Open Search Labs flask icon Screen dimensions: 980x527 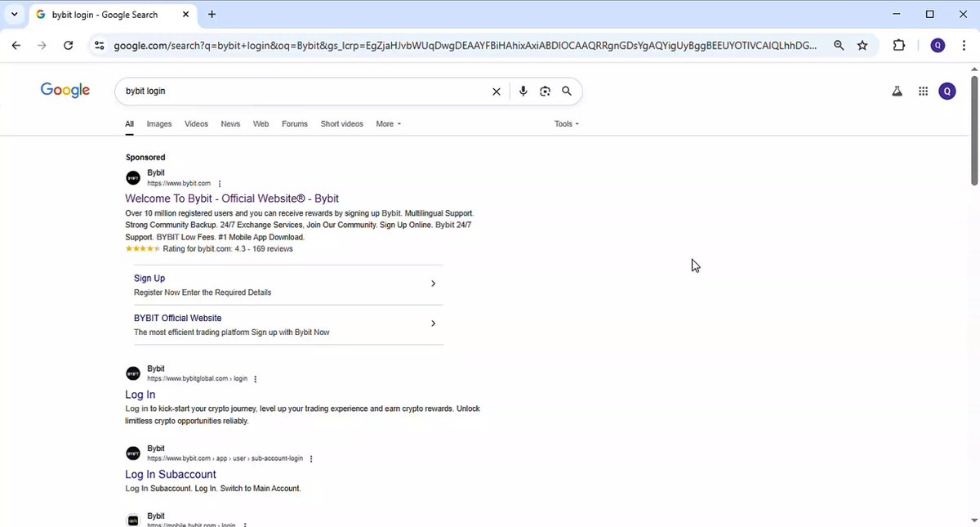click(x=897, y=92)
